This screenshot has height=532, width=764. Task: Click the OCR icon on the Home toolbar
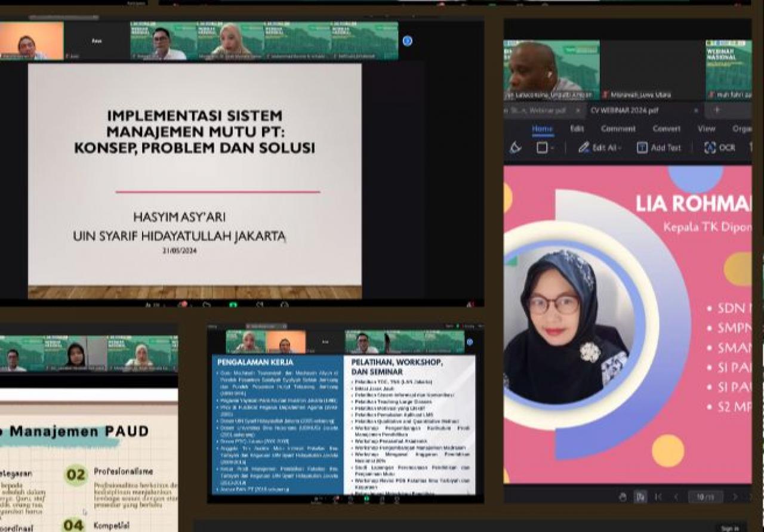coord(710,147)
